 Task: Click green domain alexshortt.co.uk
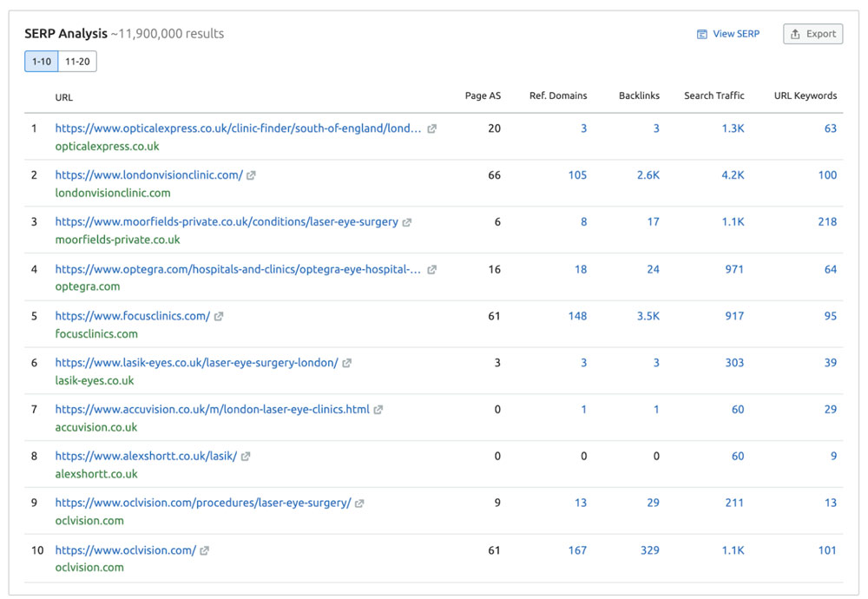click(96, 474)
